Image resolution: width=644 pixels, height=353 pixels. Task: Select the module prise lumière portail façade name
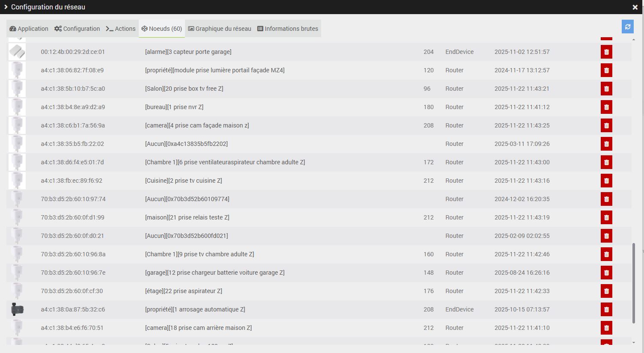[215, 70]
